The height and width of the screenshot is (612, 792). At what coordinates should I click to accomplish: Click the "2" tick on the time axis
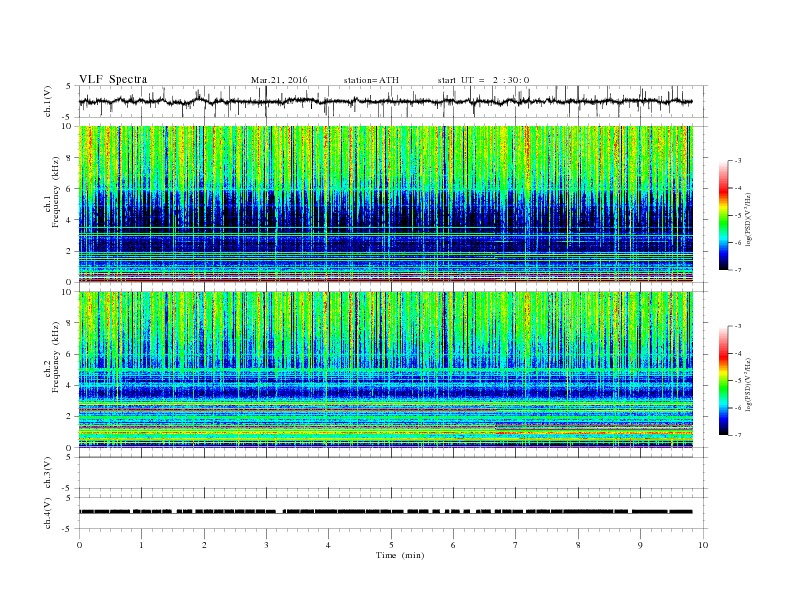coord(204,545)
